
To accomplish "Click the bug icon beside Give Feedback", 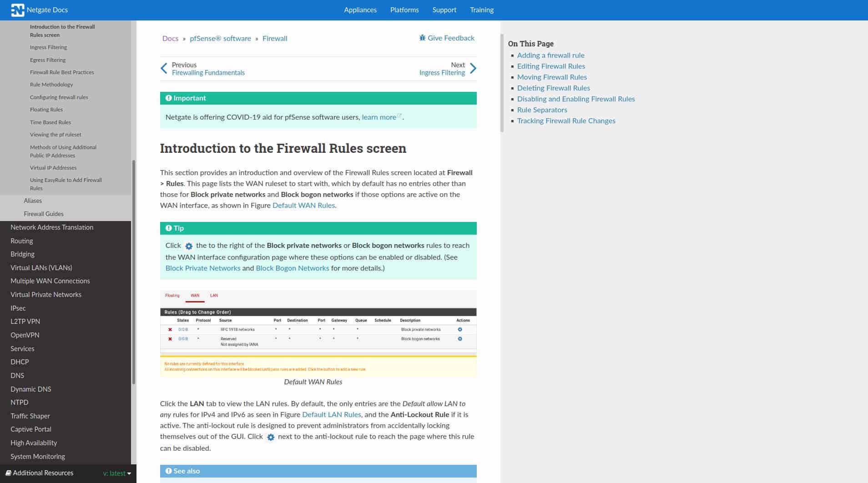I will 422,38.
